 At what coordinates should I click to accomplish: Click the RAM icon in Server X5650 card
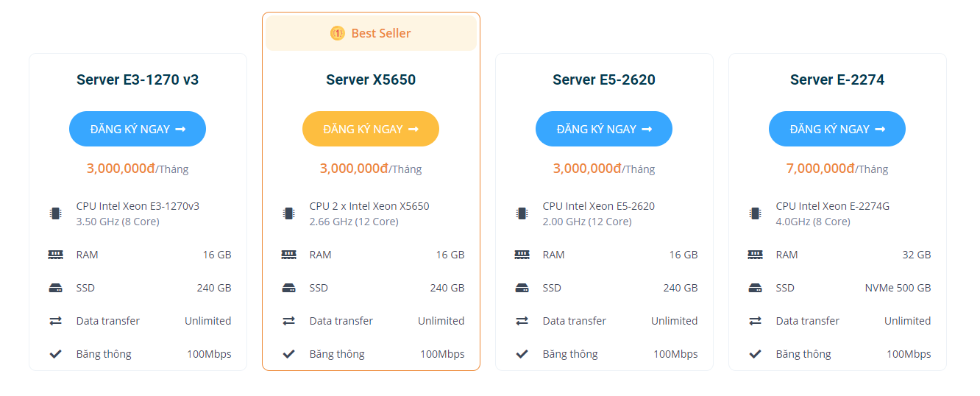pyautogui.click(x=288, y=255)
